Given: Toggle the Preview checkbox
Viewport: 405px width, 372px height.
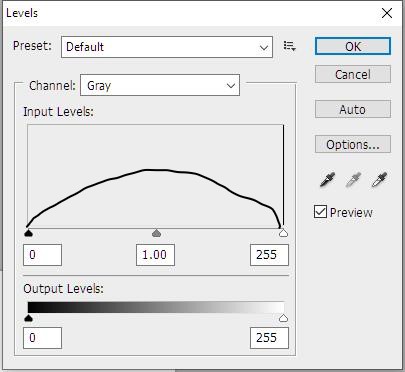Looking at the screenshot, I should (320, 212).
